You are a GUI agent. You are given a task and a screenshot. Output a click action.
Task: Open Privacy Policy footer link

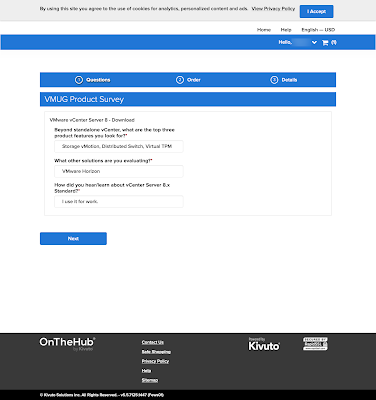(155, 361)
